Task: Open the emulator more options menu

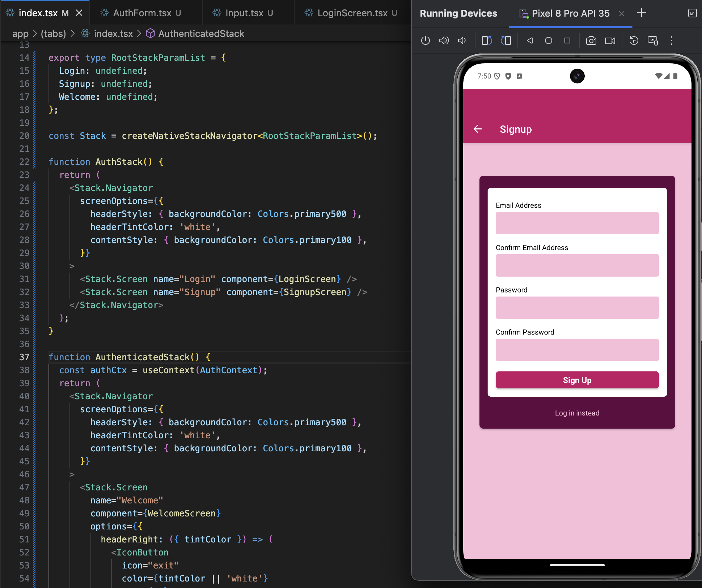Action: 672,41
